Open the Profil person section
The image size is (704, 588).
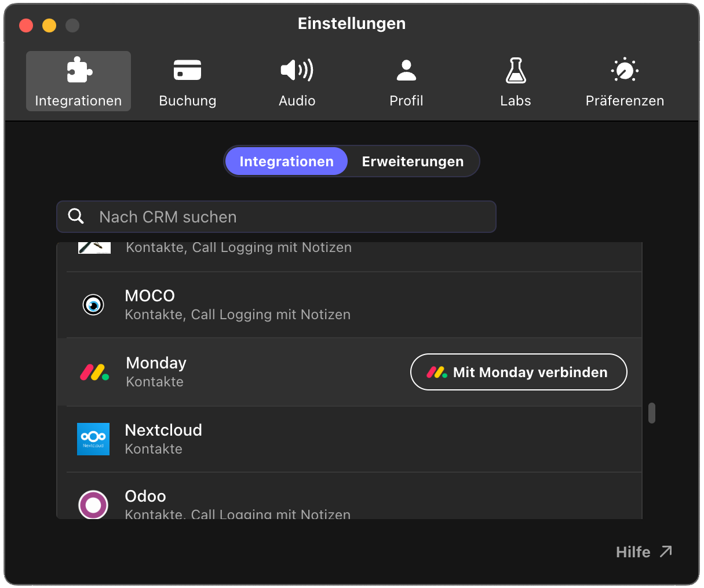tap(406, 81)
